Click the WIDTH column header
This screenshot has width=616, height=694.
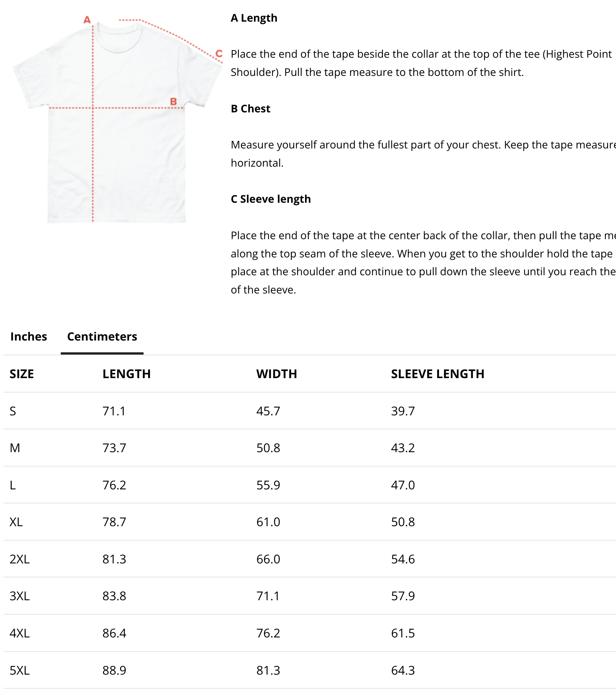click(276, 374)
